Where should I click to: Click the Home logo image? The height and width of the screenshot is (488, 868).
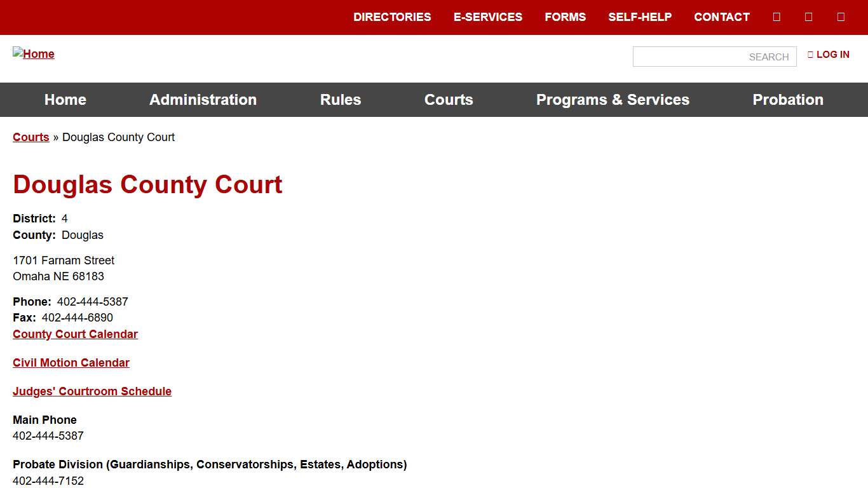point(33,53)
